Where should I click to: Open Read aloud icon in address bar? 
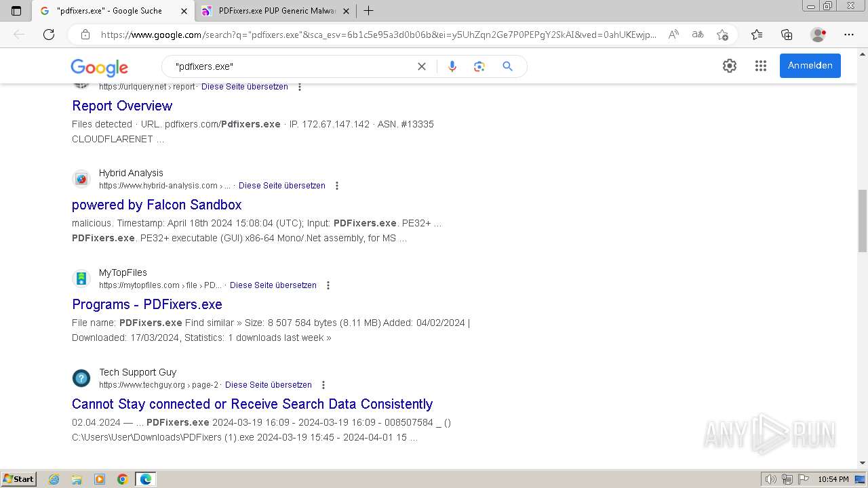[x=673, y=35]
